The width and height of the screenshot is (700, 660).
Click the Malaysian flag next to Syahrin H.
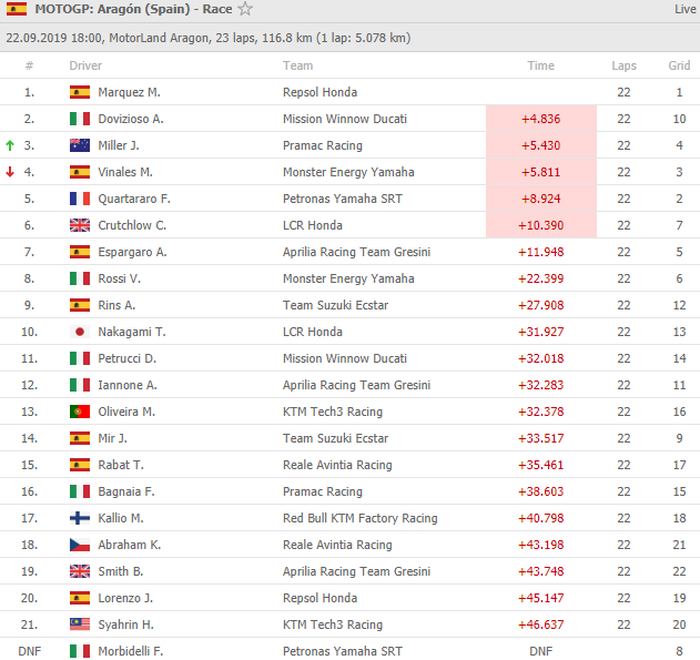click(80, 625)
